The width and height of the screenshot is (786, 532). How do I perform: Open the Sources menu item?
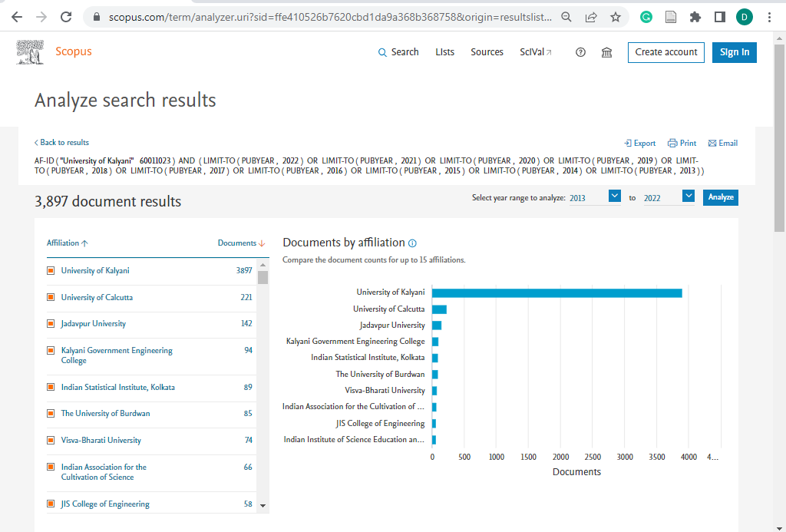pyautogui.click(x=487, y=52)
